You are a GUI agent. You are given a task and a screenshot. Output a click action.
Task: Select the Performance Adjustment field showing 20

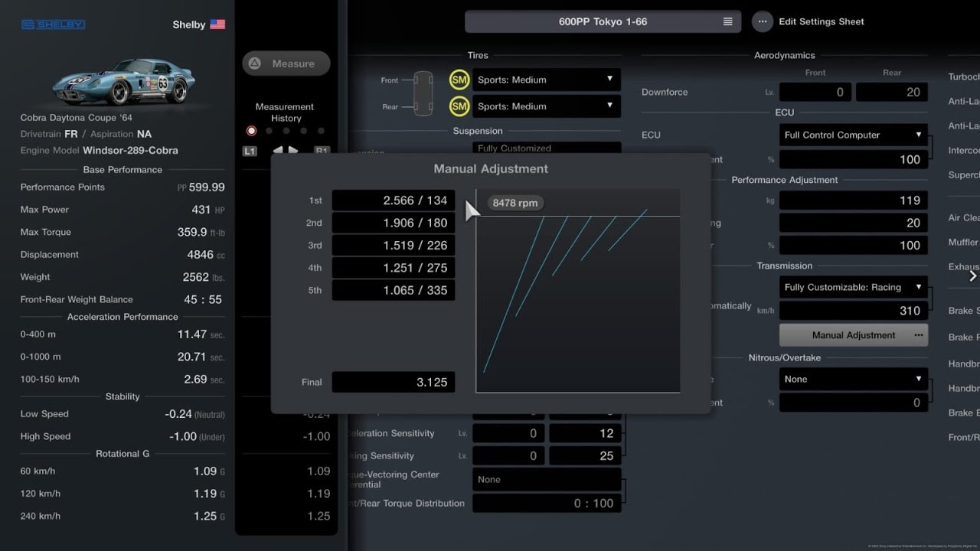854,223
